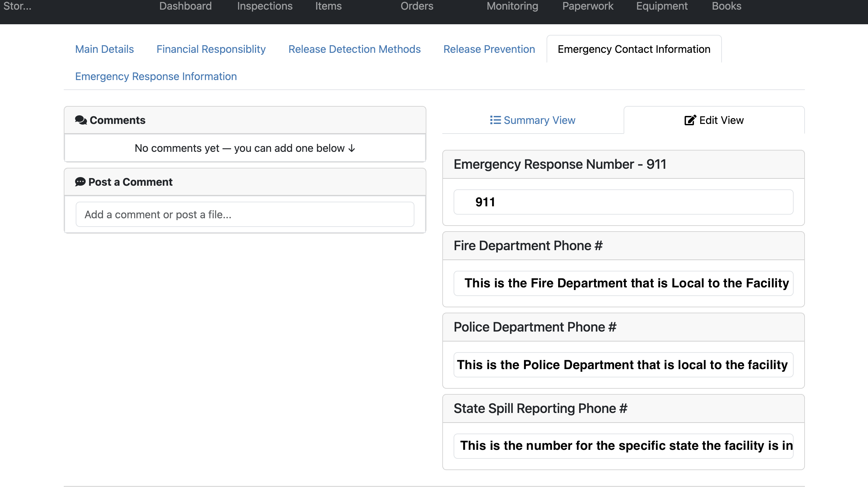Open the Financial Responsibility tab
Screen dimensions: 868x497
[211, 49]
